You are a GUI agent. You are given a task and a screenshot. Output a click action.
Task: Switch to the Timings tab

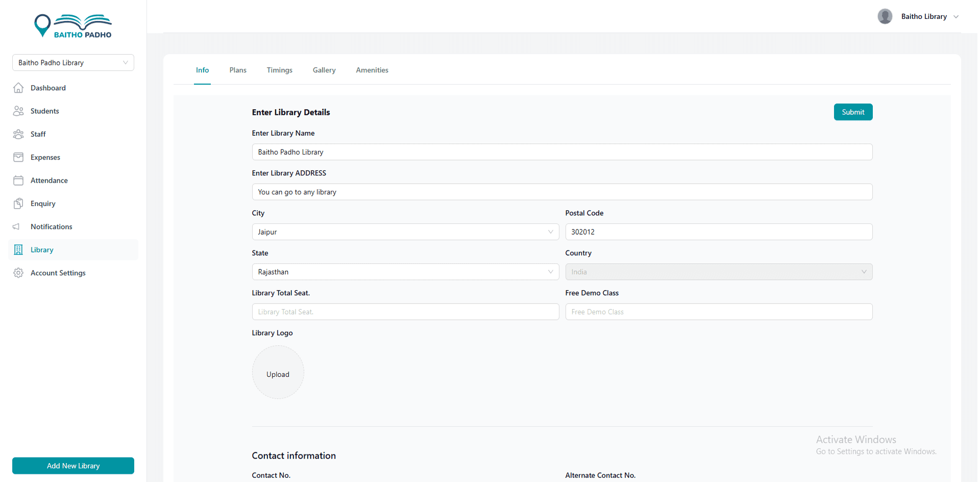[x=279, y=70]
